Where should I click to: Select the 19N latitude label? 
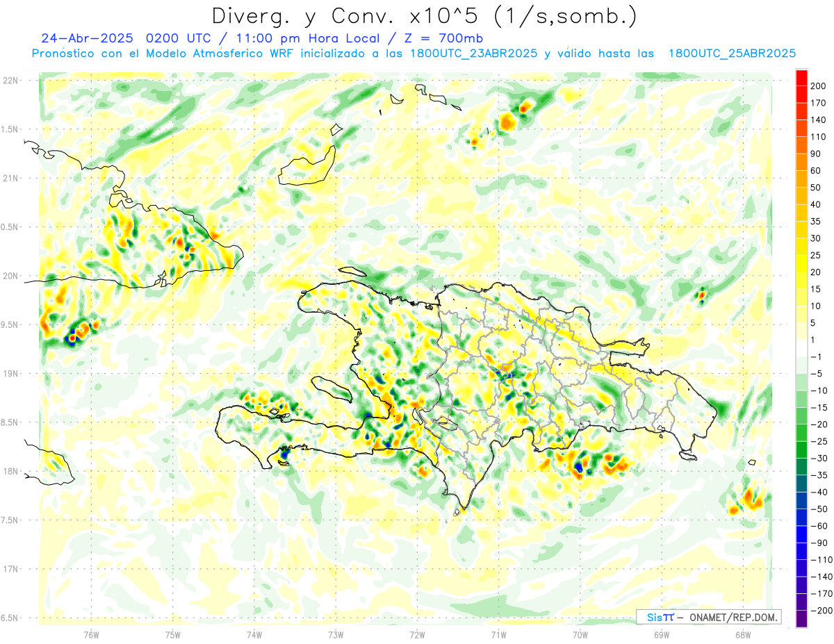point(10,373)
